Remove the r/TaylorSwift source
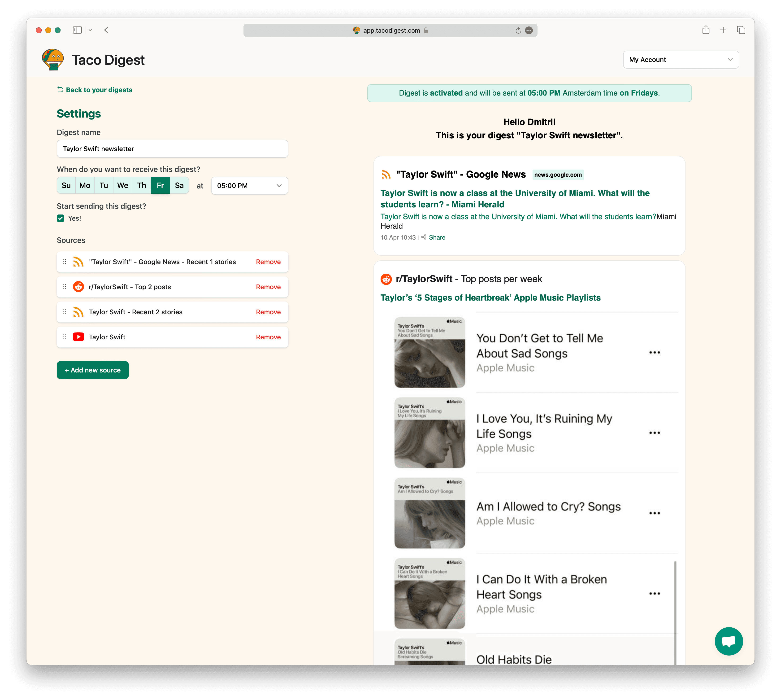Screen dimensions: 781x700 [x=268, y=287]
